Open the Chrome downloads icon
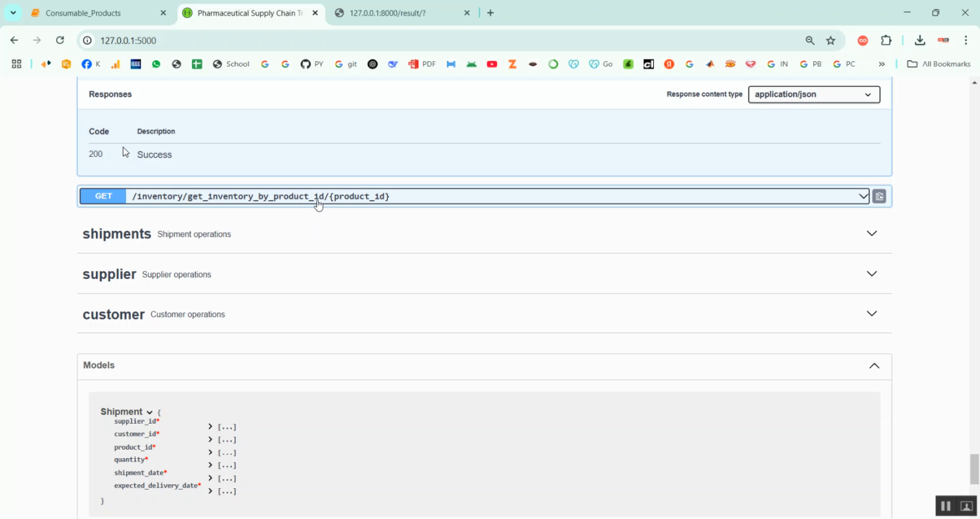 [919, 41]
